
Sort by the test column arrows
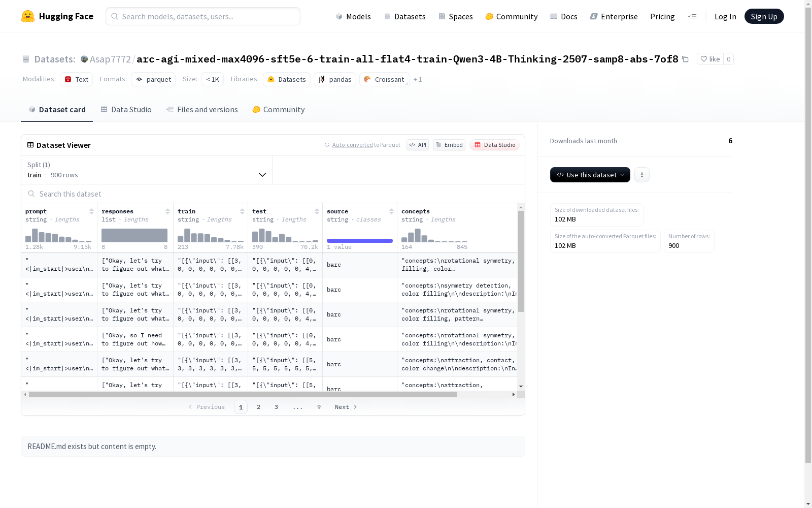click(317, 211)
